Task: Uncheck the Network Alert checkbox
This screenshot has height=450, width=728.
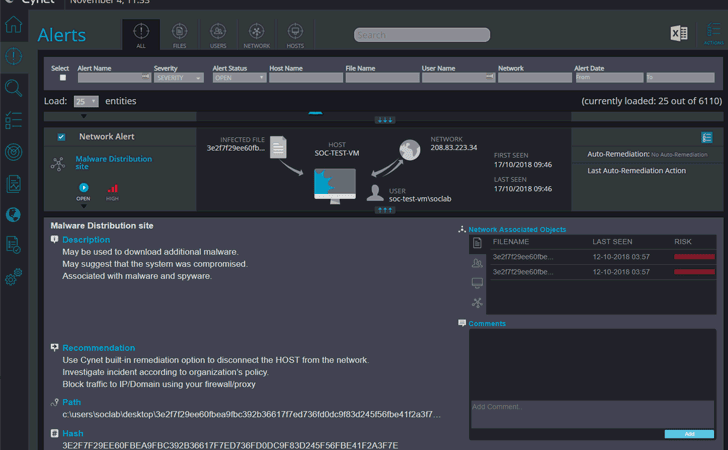Action: coord(61,137)
